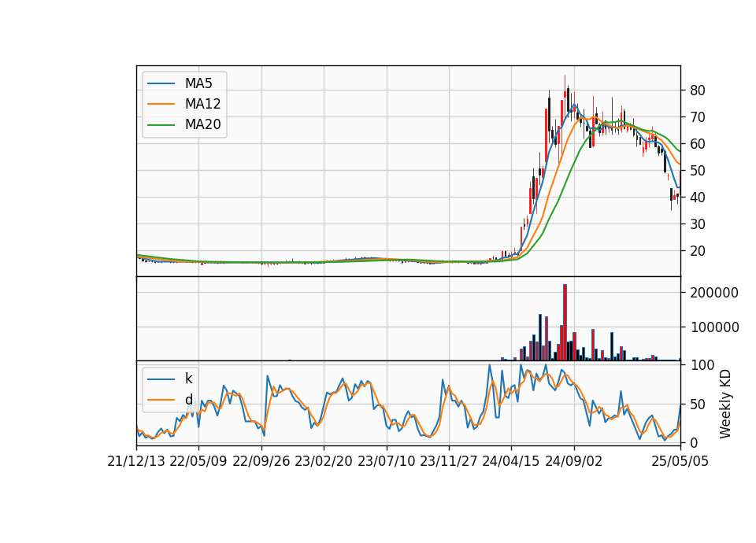Click the 23/02/20 date tick label

pos(324,462)
